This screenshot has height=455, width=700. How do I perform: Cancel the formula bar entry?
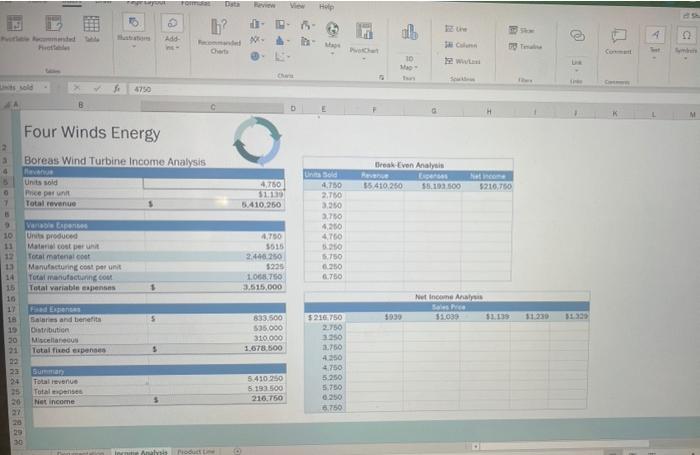point(77,88)
